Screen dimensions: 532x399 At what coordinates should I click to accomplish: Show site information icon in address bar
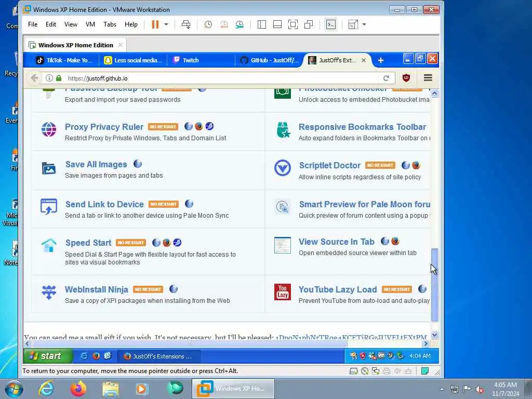tap(49, 78)
